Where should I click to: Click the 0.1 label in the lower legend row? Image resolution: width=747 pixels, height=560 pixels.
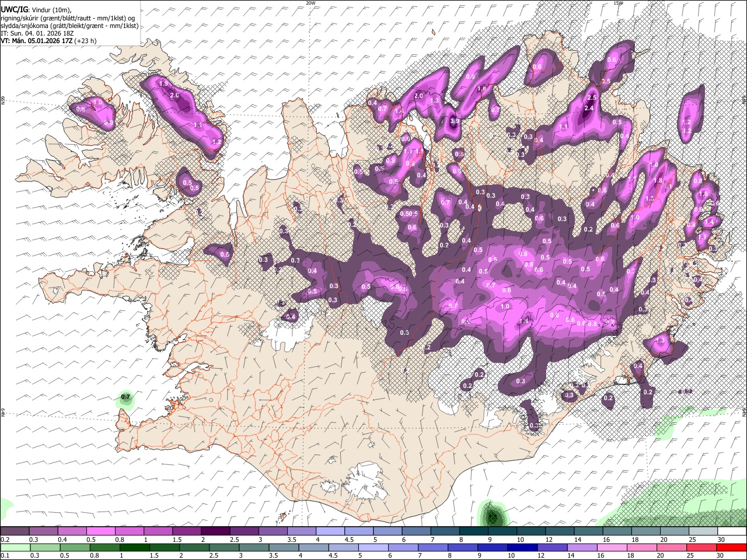[x=5, y=556]
